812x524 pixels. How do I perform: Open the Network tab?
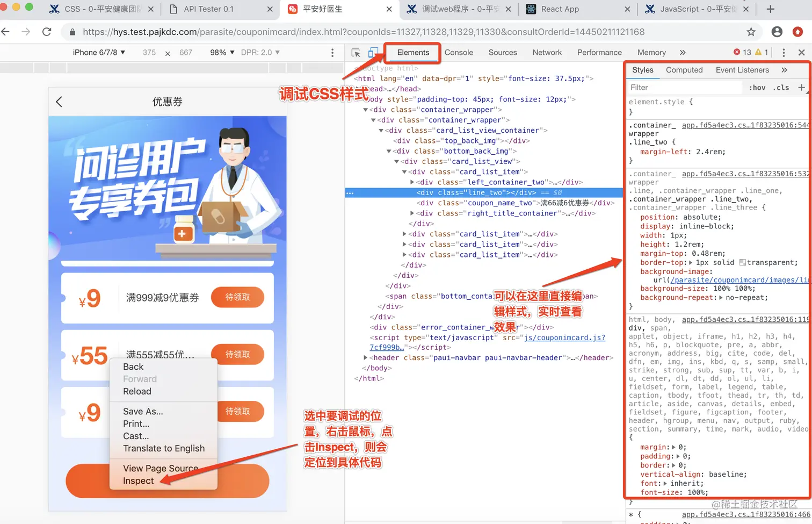[547, 53]
